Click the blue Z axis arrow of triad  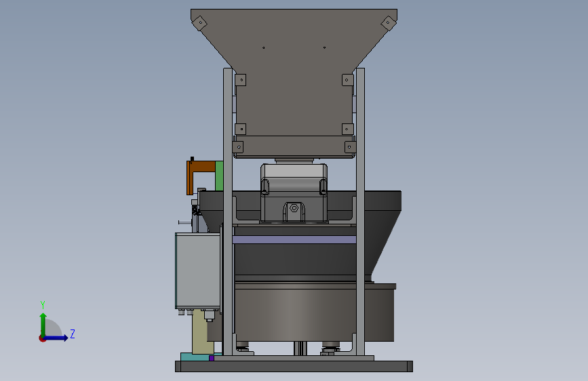click(x=56, y=338)
